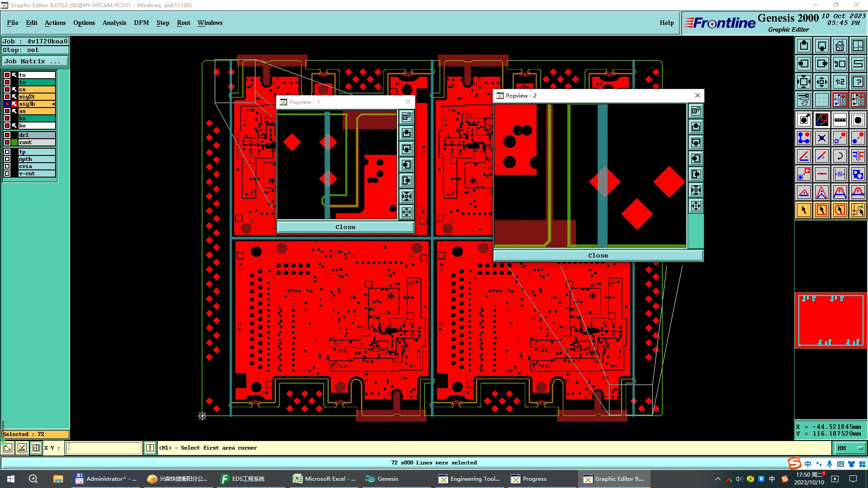The image size is (868, 488).
Task: Toggle display of layer sig2t
Action: (7, 97)
